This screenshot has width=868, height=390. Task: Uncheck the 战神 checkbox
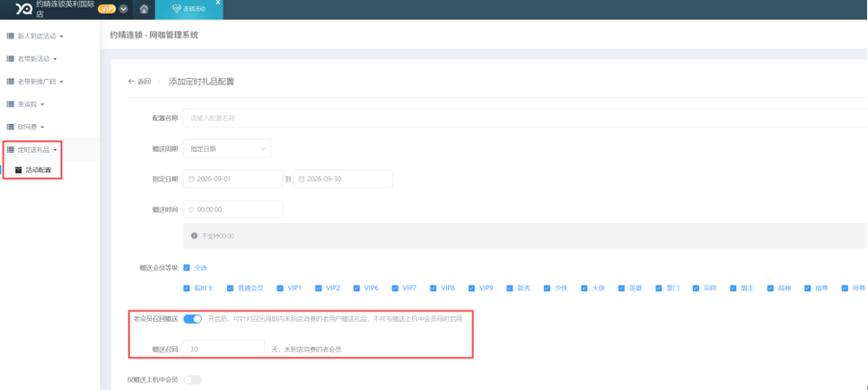770,288
